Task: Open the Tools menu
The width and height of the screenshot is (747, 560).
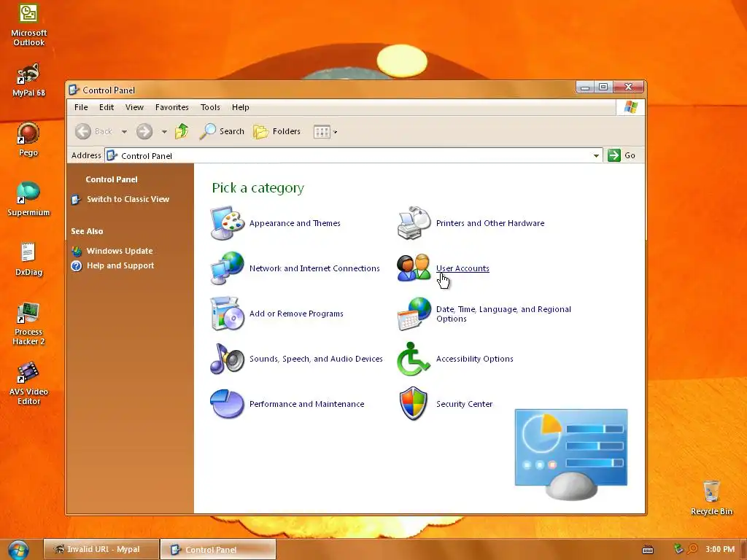Action: point(210,107)
